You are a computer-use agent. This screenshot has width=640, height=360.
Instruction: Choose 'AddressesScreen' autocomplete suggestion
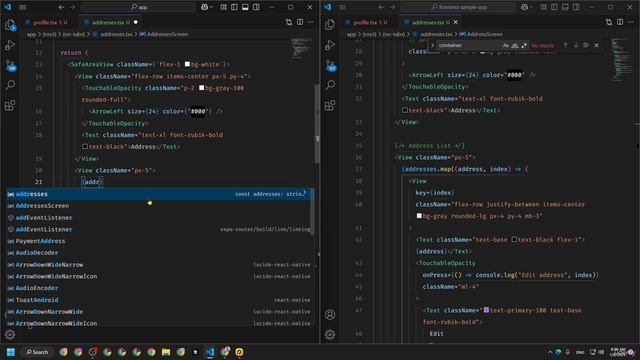tap(159, 206)
